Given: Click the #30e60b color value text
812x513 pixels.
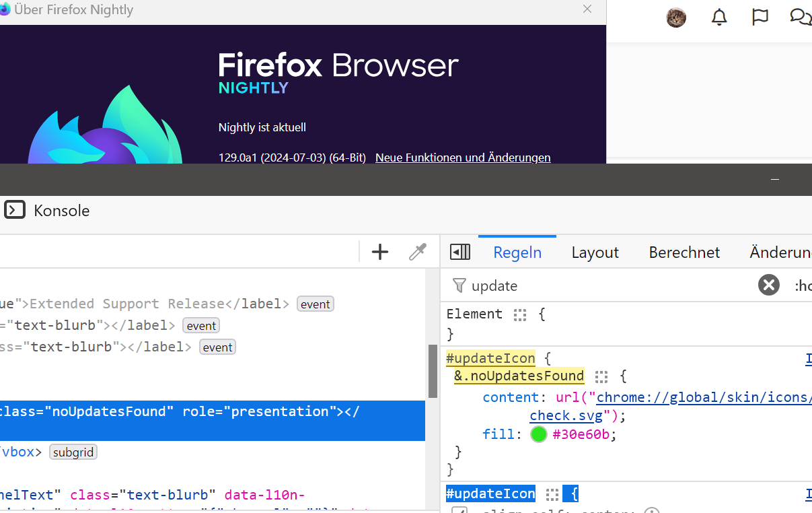Looking at the screenshot, I should pyautogui.click(x=581, y=434).
